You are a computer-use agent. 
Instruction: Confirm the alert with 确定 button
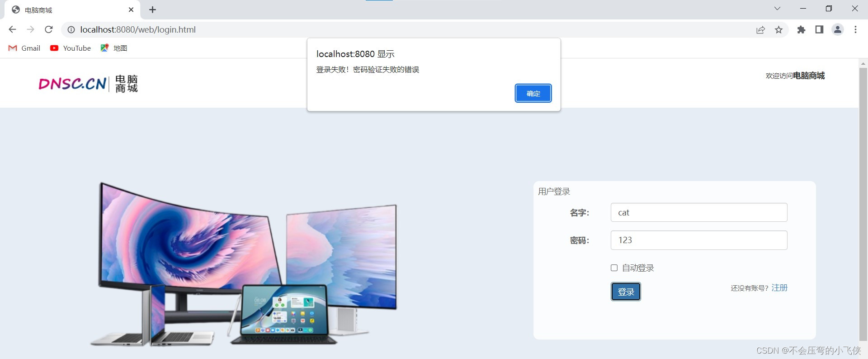[533, 93]
